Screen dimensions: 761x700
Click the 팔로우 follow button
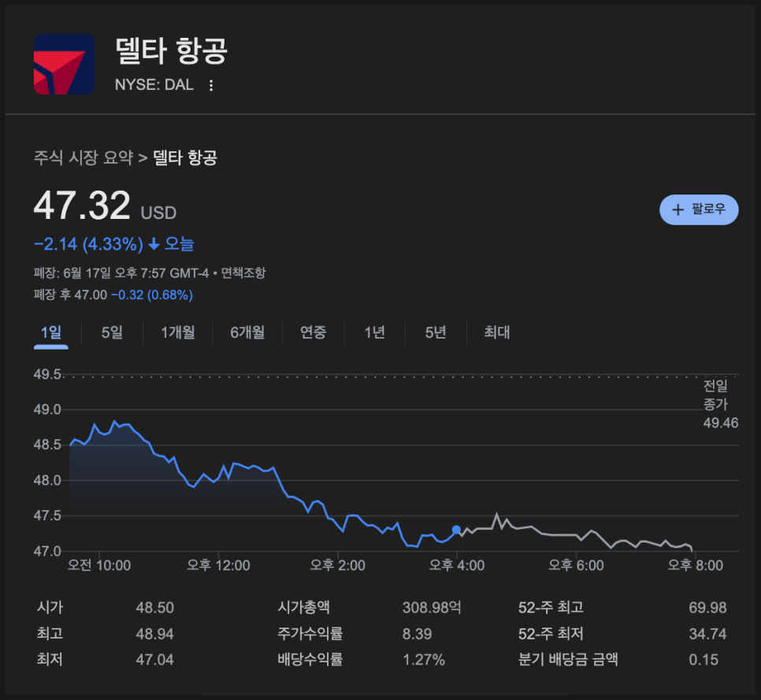[x=699, y=209]
